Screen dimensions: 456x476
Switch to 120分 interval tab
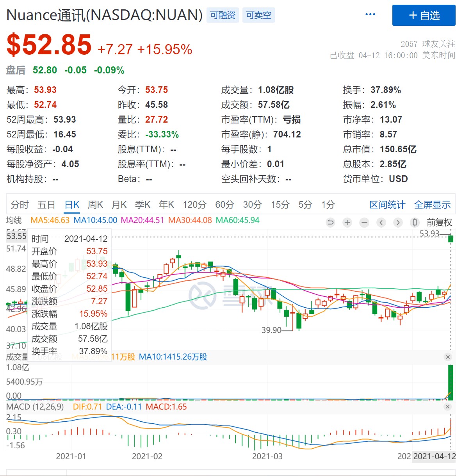pyautogui.click(x=194, y=205)
